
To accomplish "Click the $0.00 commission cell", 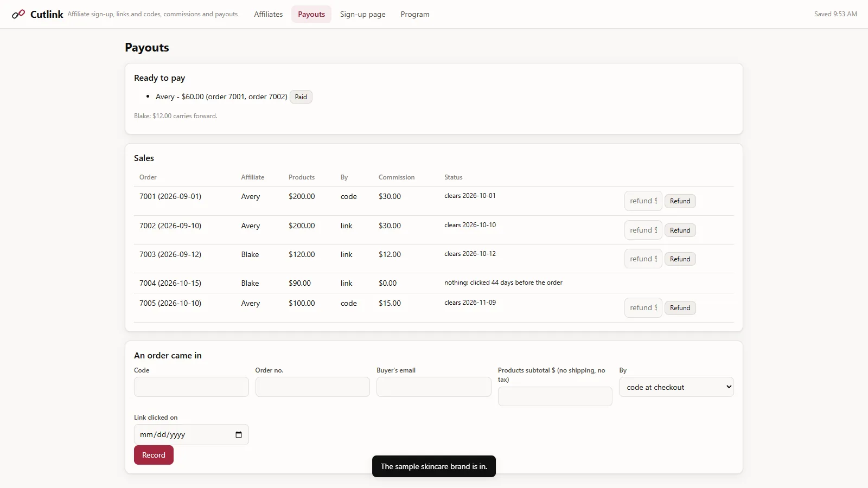I will point(387,283).
